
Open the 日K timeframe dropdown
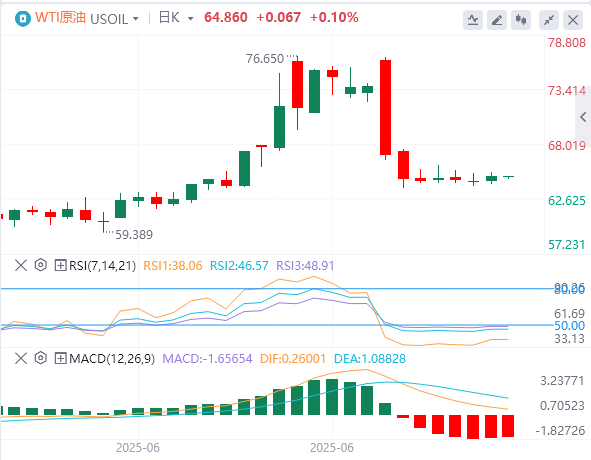(x=176, y=18)
